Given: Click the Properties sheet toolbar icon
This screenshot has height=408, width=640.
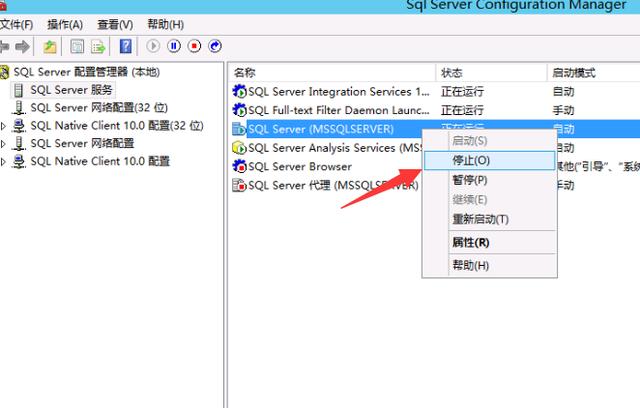Looking at the screenshot, I should (77, 47).
